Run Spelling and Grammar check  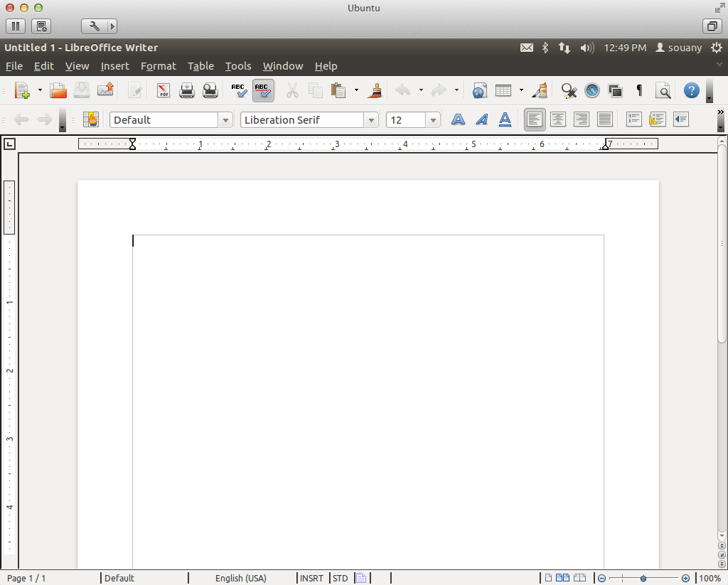240,90
